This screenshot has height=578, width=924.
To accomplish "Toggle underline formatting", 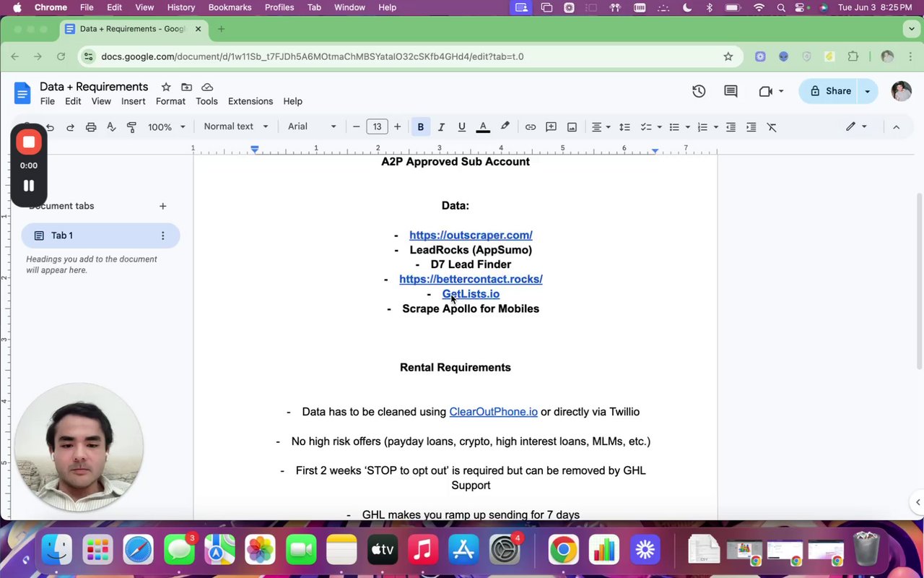I will (462, 127).
